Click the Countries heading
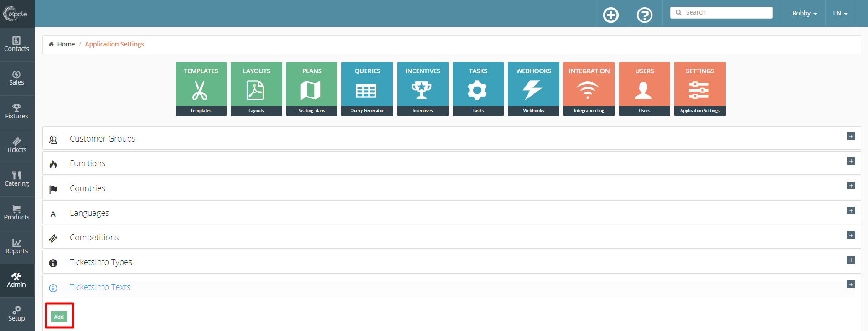This screenshot has width=868, height=331. pyautogui.click(x=88, y=188)
